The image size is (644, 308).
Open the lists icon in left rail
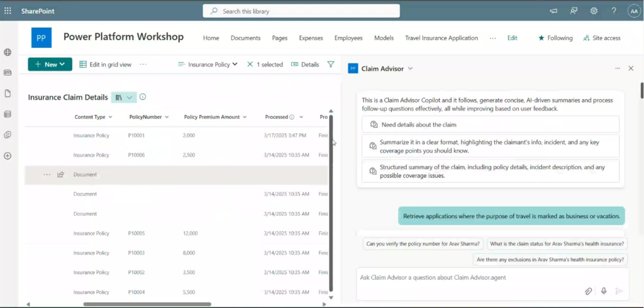tap(8, 114)
